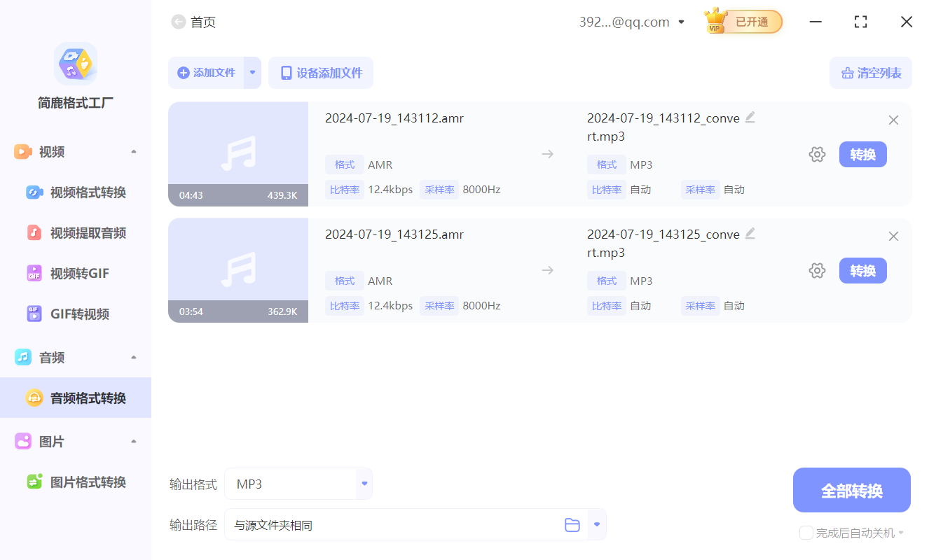This screenshot has height=560, width=929.
Task: Clear the file list via 清空列表
Action: point(870,73)
